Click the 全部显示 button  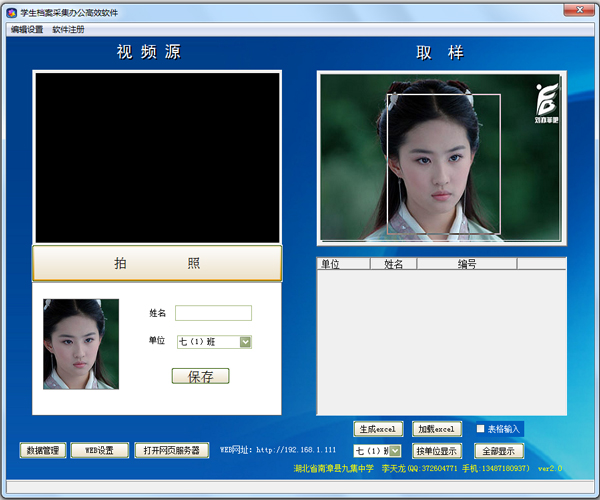(499, 451)
